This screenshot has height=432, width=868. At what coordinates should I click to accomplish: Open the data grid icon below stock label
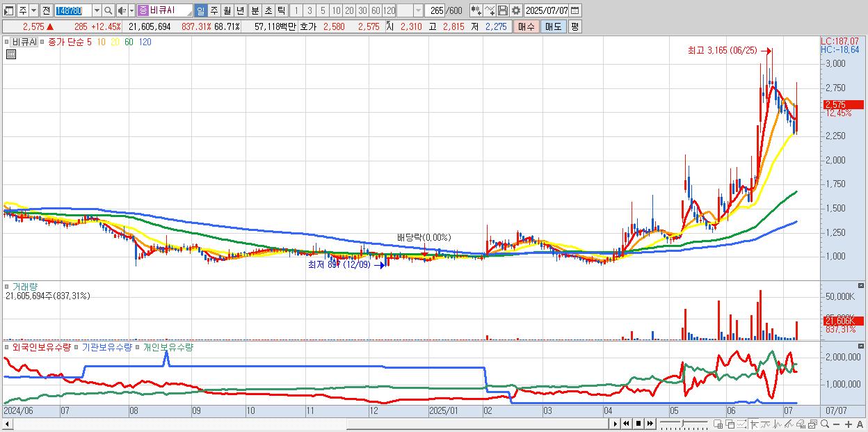11,54
